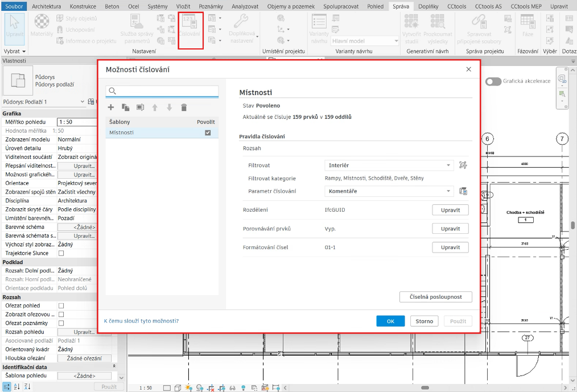Click the add template plus icon
Image resolution: width=577 pixels, height=392 pixels.
[x=111, y=108]
